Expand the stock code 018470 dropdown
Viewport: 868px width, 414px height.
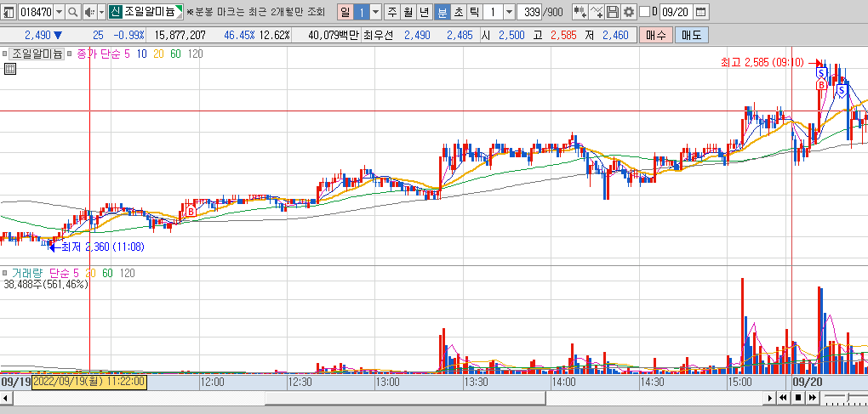point(60,12)
